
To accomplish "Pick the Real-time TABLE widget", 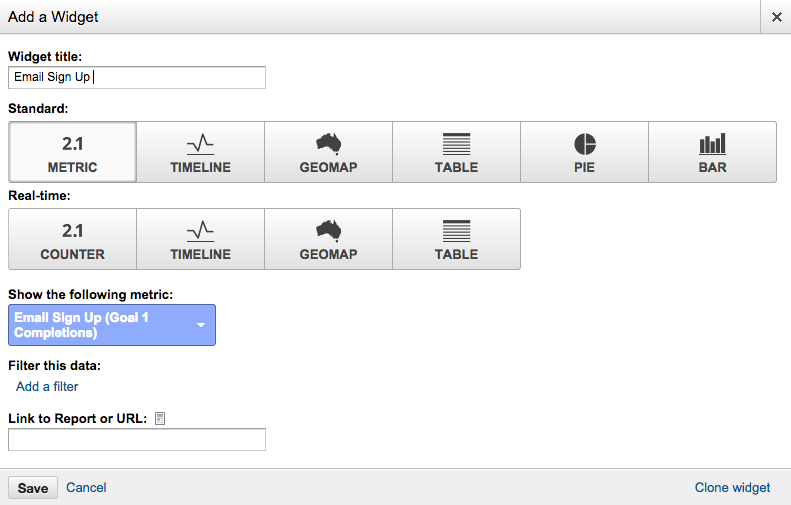I will [x=457, y=239].
